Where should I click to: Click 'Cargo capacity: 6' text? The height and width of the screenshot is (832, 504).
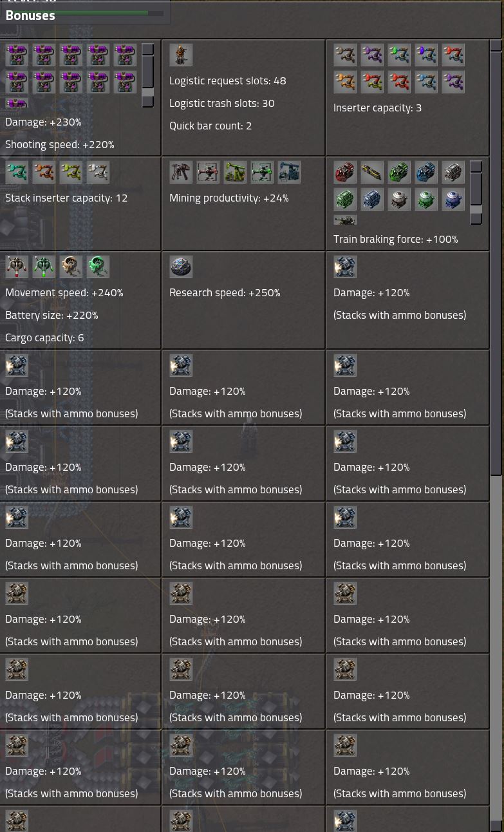click(44, 337)
